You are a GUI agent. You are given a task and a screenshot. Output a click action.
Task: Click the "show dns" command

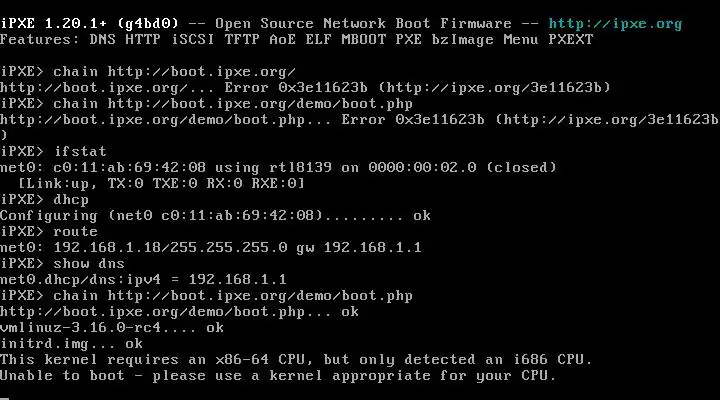tap(89, 263)
